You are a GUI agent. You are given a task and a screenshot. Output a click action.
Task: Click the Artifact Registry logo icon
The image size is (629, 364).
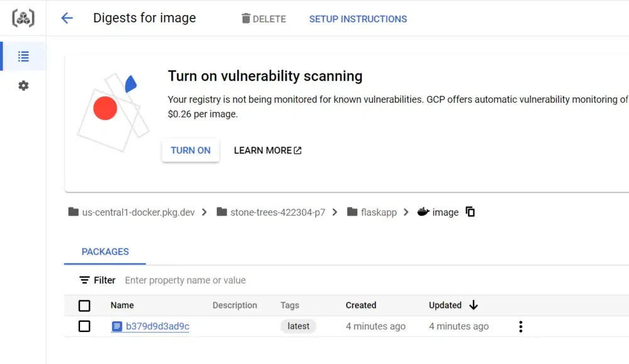click(x=23, y=18)
